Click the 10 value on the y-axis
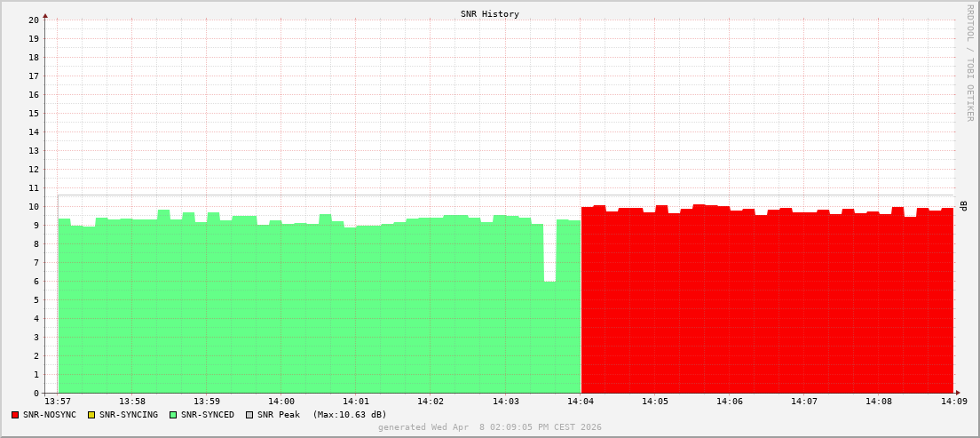The image size is (980, 438). click(x=34, y=206)
